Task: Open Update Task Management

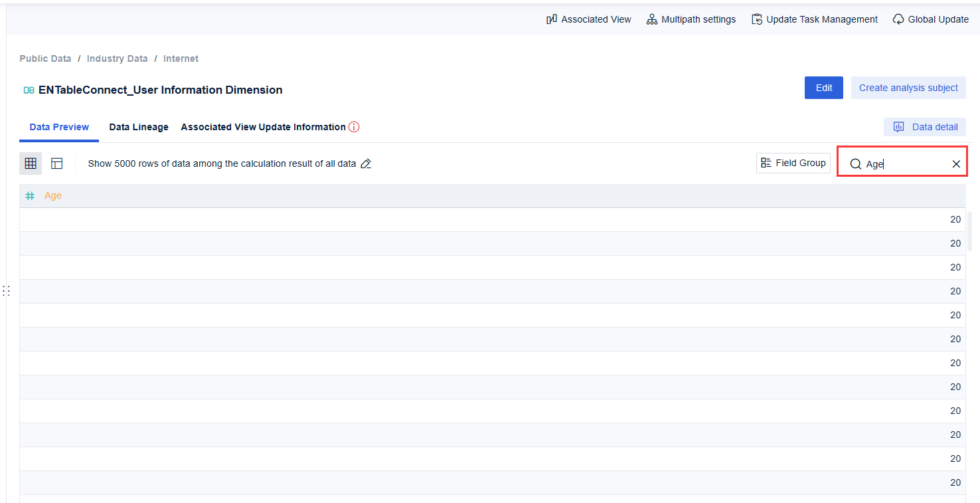Action: click(815, 19)
